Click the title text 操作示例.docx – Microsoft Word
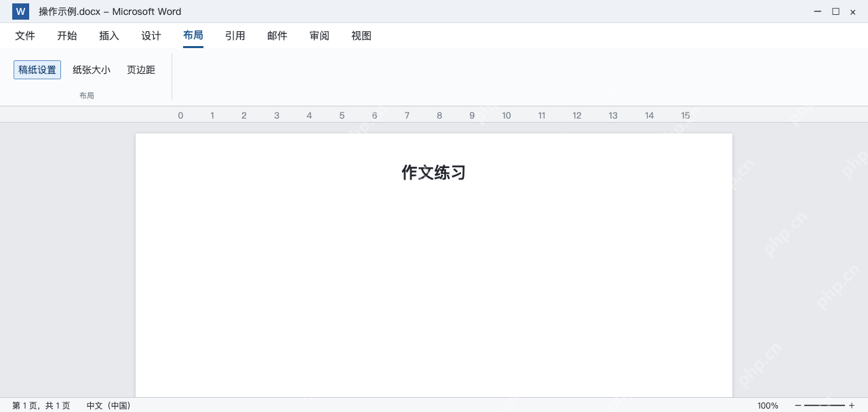Image resolution: width=868 pixels, height=412 pixels. 110,12
